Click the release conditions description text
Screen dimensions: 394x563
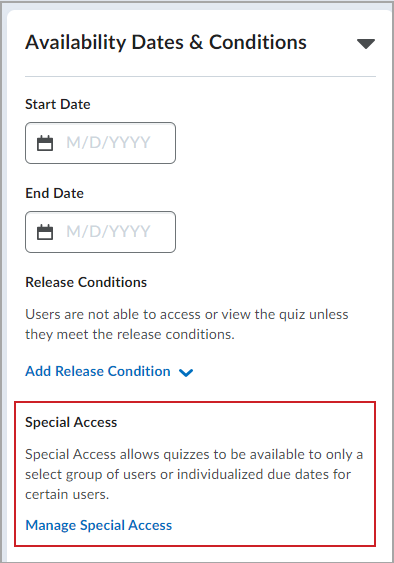pyautogui.click(x=187, y=324)
